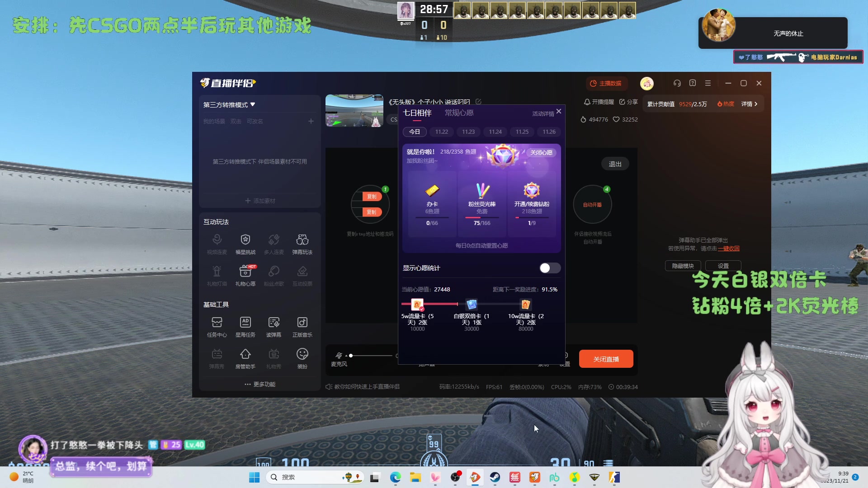Close the wish popup panel
Screen dimensions: 868x488
[559, 111]
